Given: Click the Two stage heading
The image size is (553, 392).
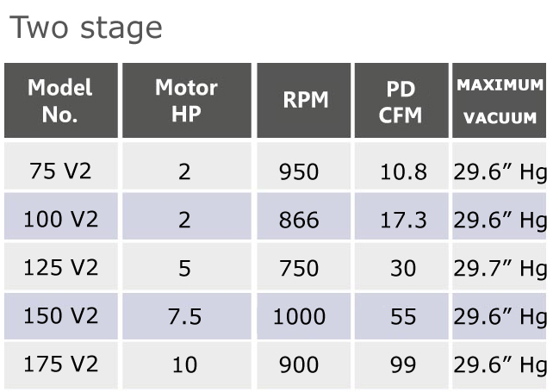Looking at the screenshot, I should coord(85,28).
